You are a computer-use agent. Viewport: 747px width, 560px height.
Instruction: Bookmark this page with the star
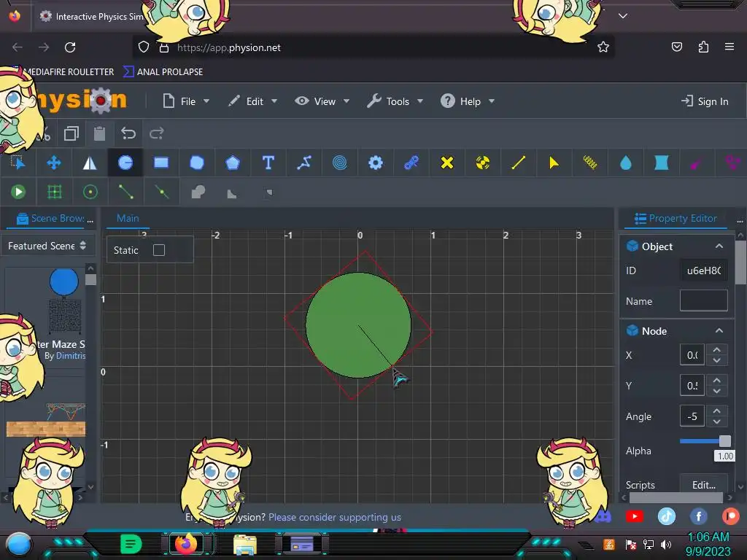pos(603,47)
